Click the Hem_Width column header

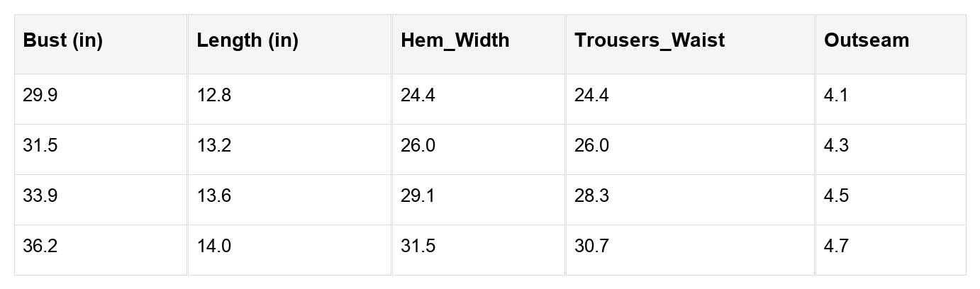(455, 40)
